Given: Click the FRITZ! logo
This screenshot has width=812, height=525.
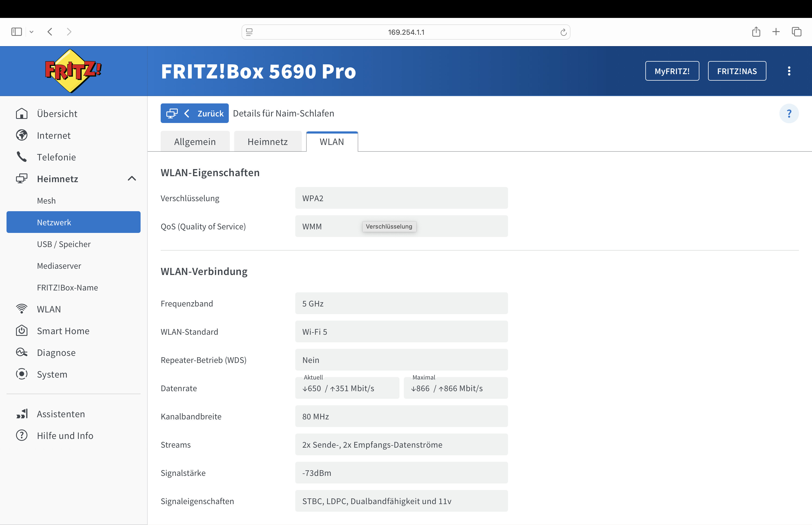Looking at the screenshot, I should pos(73,71).
